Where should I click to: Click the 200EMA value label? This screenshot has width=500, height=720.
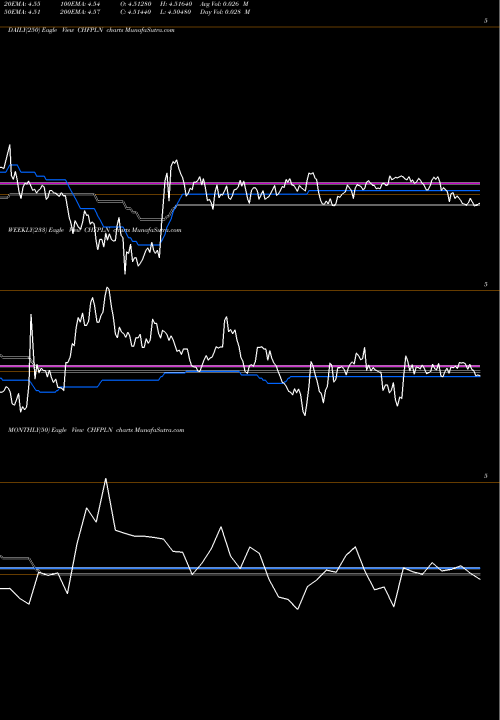(x=80, y=12)
